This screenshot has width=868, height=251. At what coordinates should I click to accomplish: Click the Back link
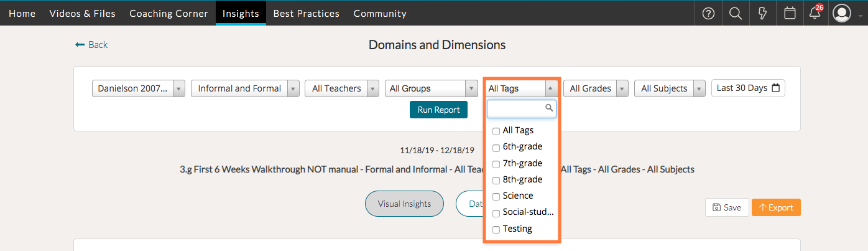tap(91, 45)
